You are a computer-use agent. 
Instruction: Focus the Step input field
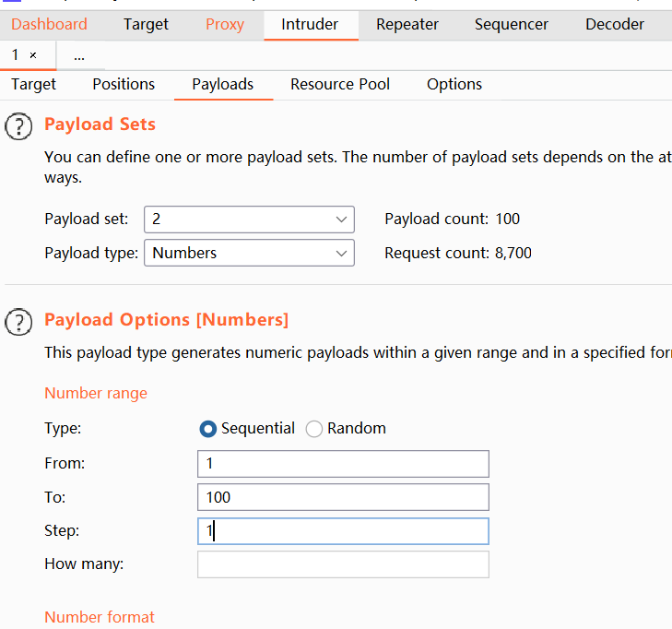coord(343,531)
